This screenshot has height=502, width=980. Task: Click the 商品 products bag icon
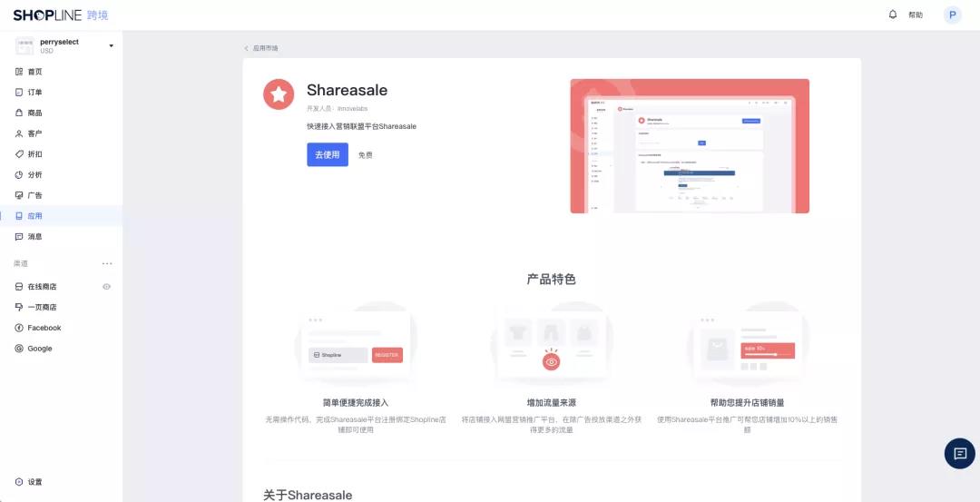pyautogui.click(x=19, y=113)
